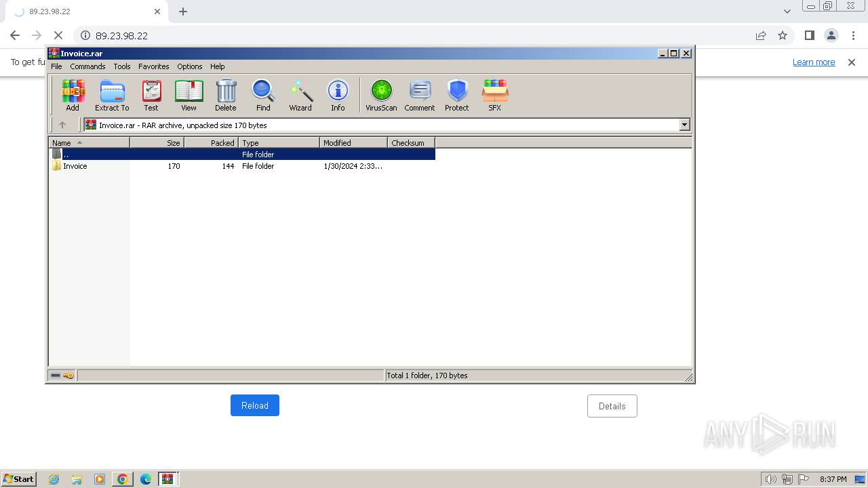Viewport: 868px width, 488px height.
Task: Select the parent '..' folder row
Action: pos(241,155)
